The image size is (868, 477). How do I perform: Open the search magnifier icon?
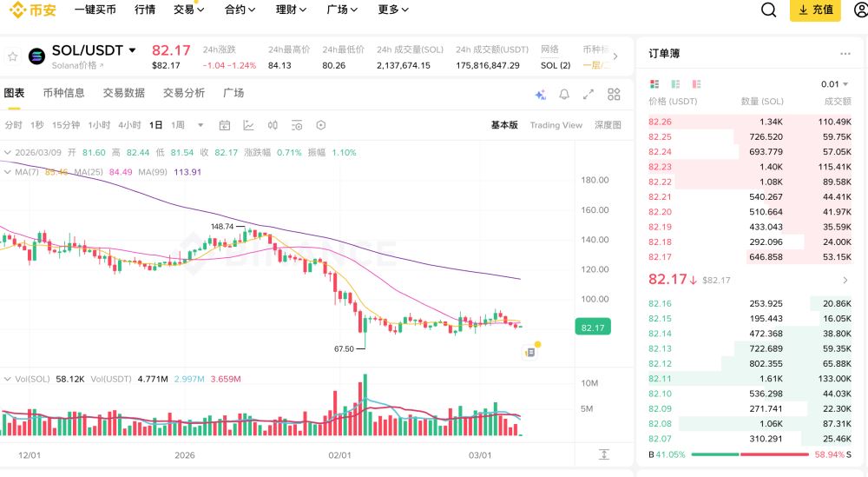coord(768,10)
